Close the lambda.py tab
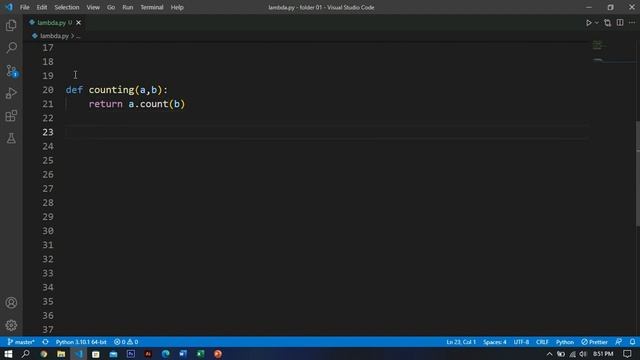This screenshot has width=640, height=360. tap(78, 22)
